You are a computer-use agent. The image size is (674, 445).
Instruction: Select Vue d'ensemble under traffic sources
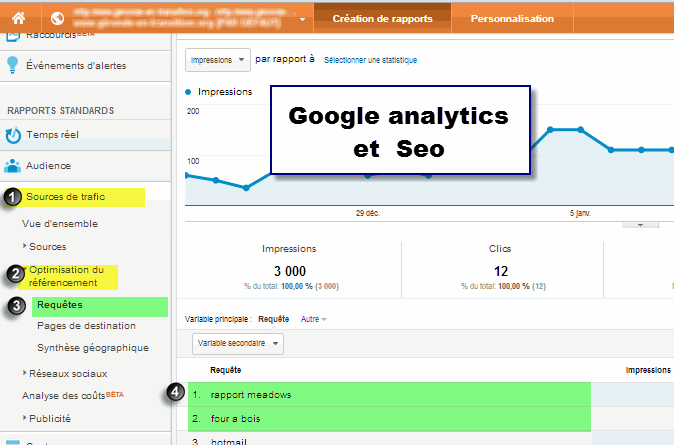click(60, 224)
